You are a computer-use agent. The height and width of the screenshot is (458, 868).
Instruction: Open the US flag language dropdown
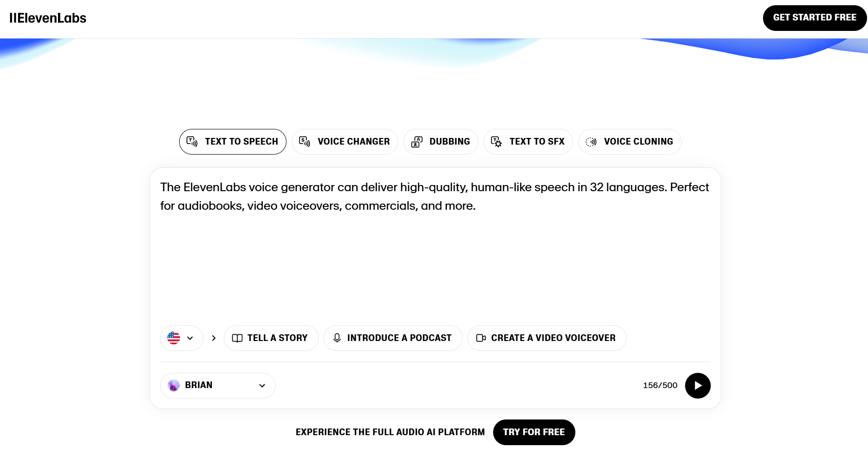point(181,338)
